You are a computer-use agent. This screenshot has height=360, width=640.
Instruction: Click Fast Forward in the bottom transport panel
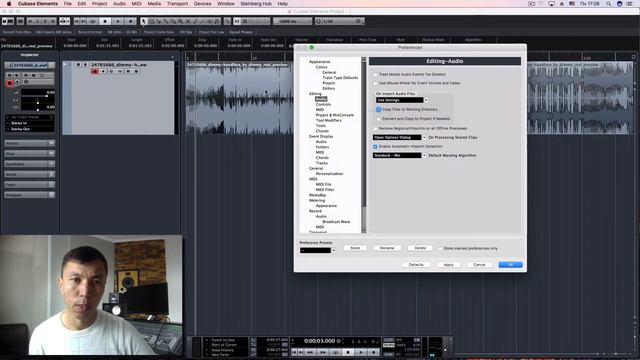click(322, 352)
